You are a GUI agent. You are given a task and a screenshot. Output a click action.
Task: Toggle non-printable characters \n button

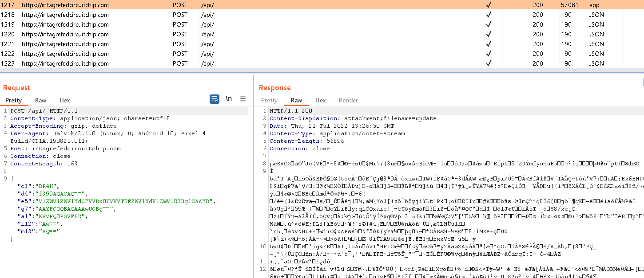[229, 99]
